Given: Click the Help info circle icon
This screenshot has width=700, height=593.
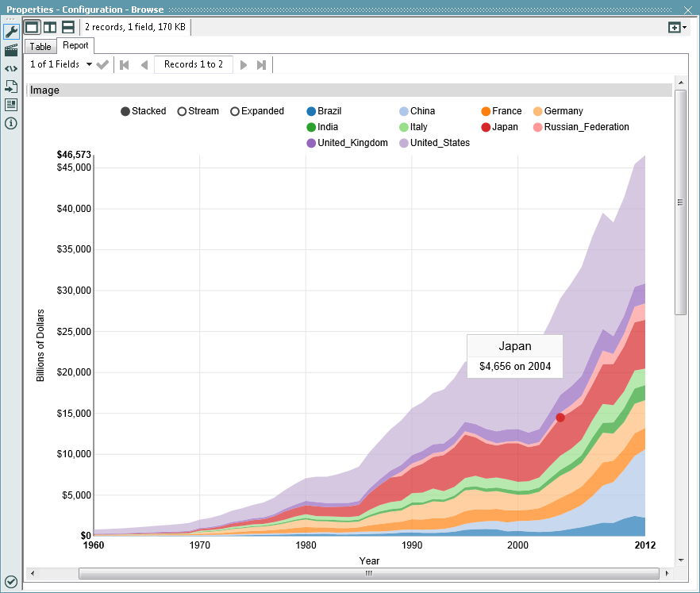Looking at the screenshot, I should click(x=11, y=123).
